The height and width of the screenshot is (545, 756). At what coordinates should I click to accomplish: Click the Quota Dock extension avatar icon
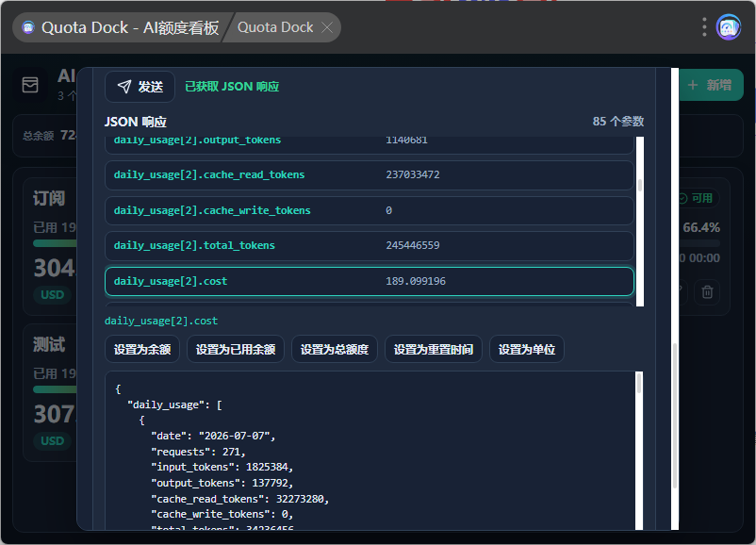click(x=728, y=27)
